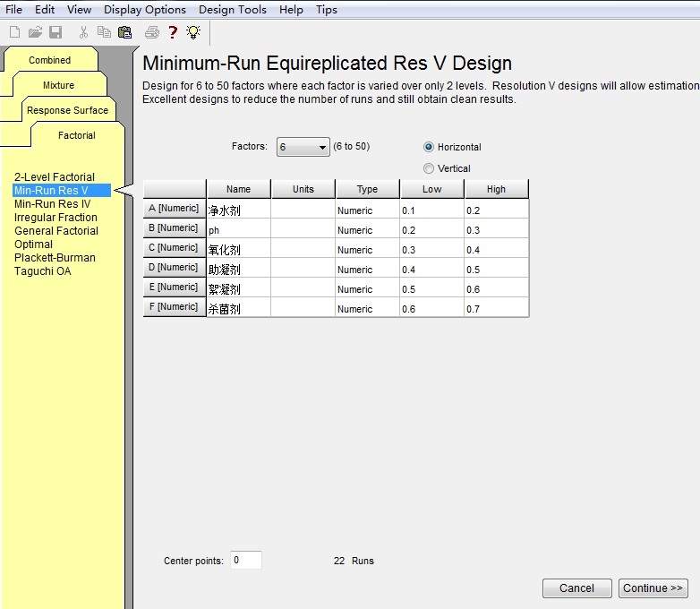Image resolution: width=700 pixels, height=609 pixels.
Task: Open the Factors dropdown
Action: coord(303,147)
